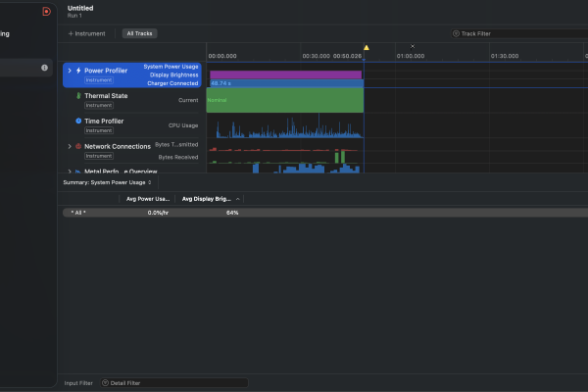Image resolution: width=588 pixels, height=392 pixels.
Task: Click the + Instrument button
Action: pyautogui.click(x=86, y=33)
